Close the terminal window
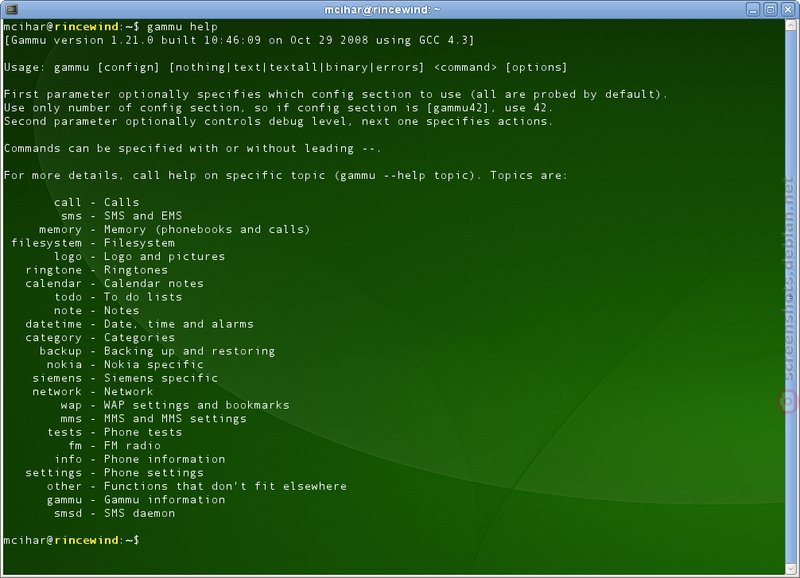Viewport: 800px width, 578px height. [x=788, y=9]
